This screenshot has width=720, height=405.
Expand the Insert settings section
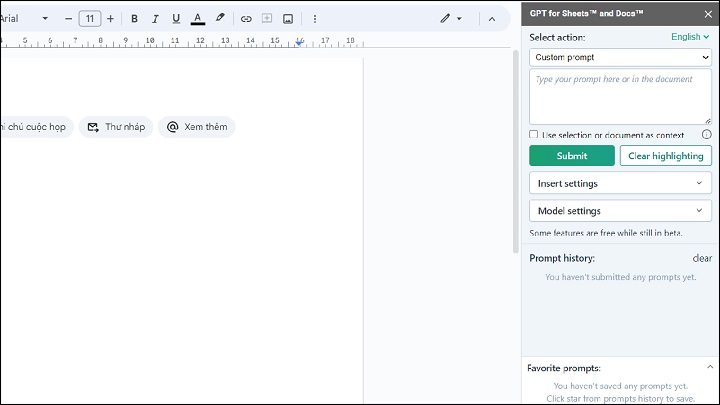(x=620, y=184)
